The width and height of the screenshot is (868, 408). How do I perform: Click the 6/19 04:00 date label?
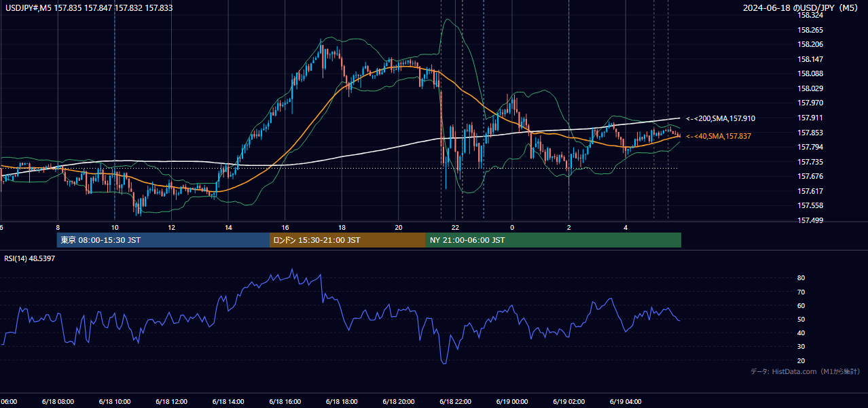click(626, 402)
